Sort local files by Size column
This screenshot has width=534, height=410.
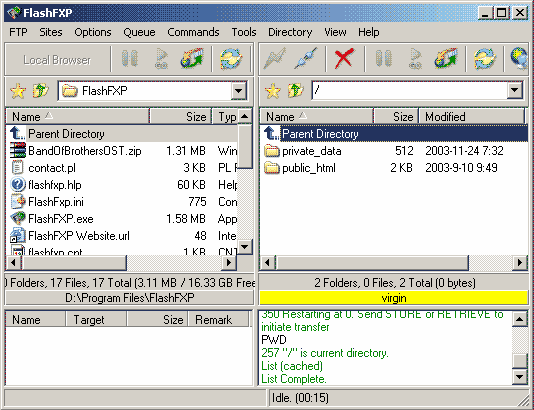click(x=181, y=117)
